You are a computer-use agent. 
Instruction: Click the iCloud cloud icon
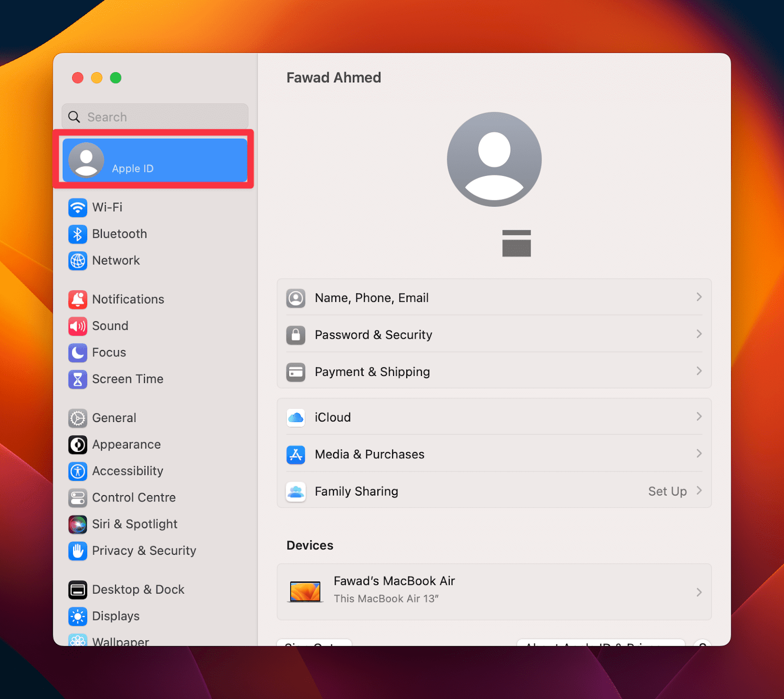point(295,418)
